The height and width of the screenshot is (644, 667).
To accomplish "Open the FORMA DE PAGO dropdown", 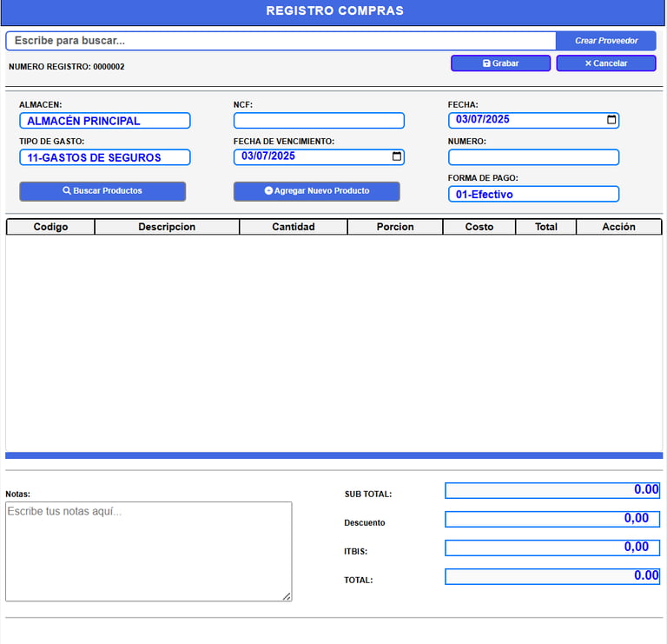I will click(533, 194).
